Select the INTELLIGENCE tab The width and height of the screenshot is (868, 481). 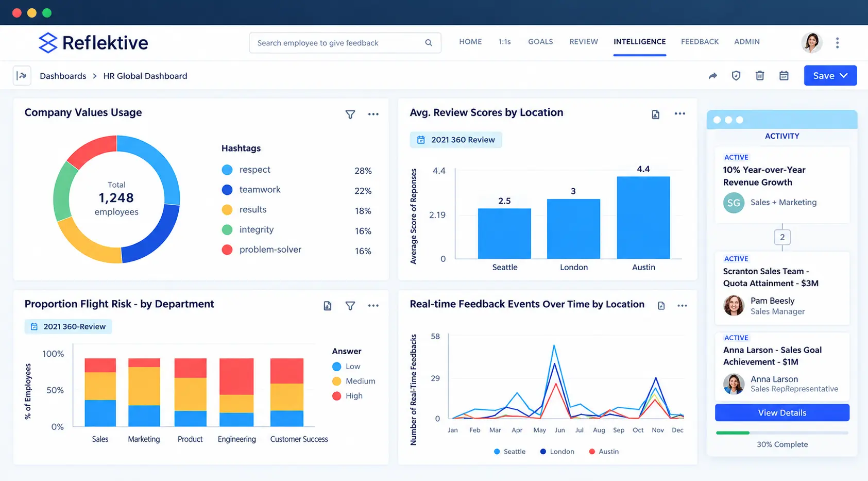tap(640, 42)
